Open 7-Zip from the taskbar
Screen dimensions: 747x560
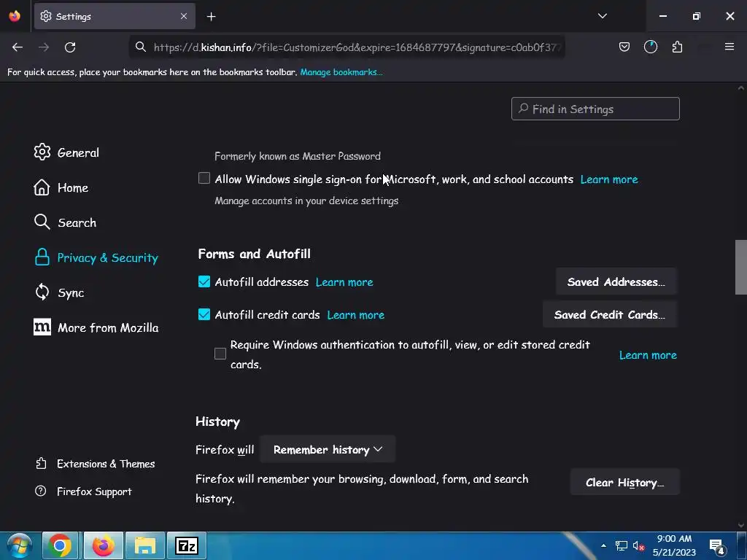click(x=187, y=545)
